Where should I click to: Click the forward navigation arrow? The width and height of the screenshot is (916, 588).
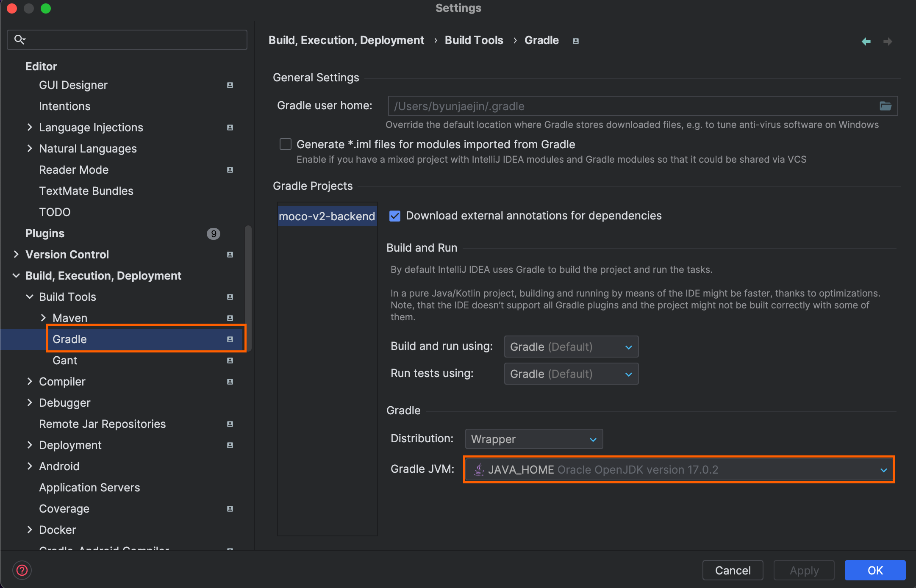(x=888, y=41)
